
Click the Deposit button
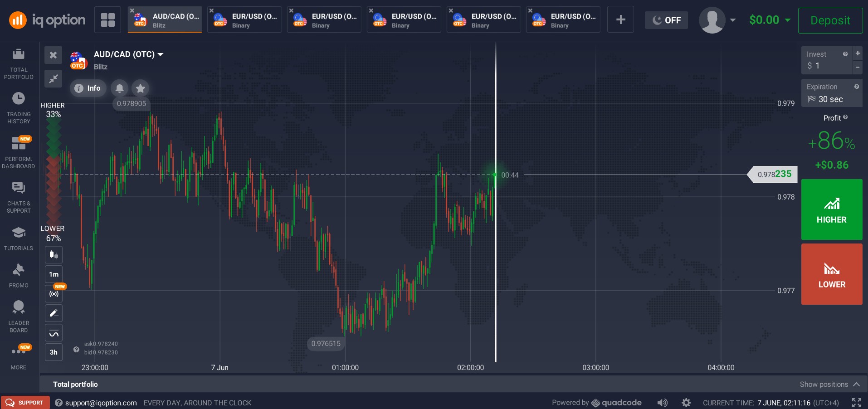click(830, 20)
